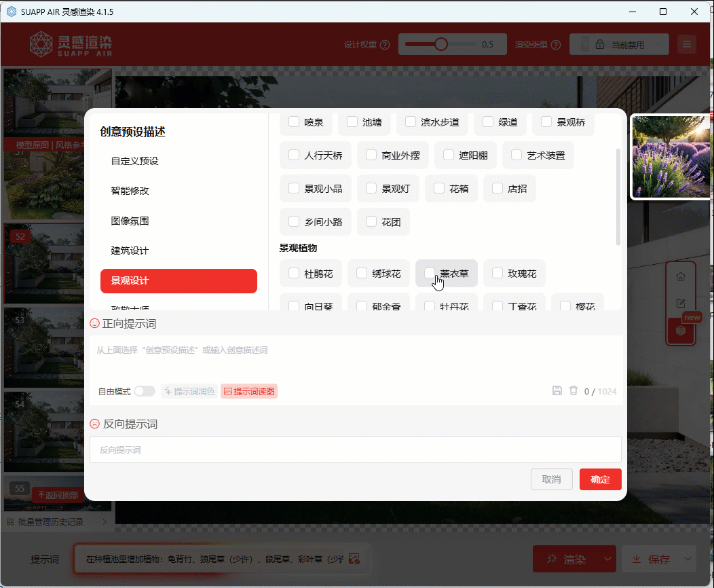
Task: Click the cube icon with new badge
Action: [x=681, y=330]
